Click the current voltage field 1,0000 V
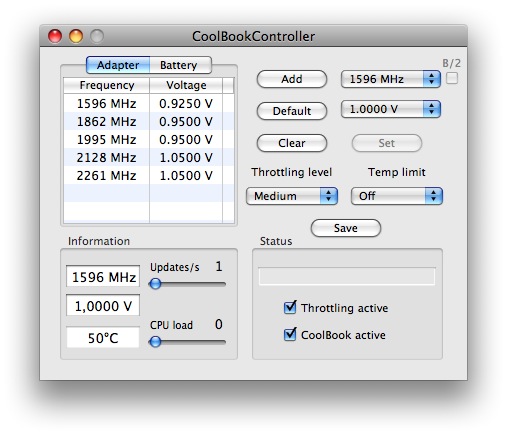This screenshot has width=507, height=435. click(x=103, y=305)
